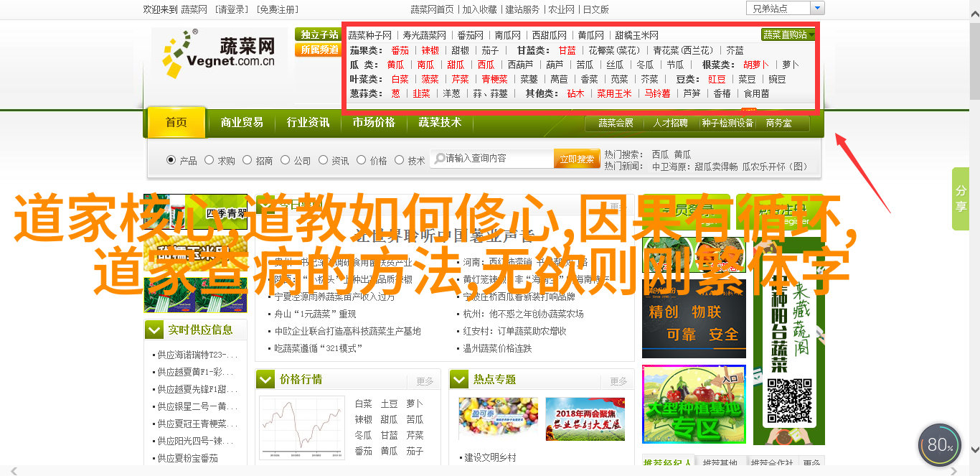Open the 分享 share side widget
This screenshot has width=980, height=476.
tap(961, 199)
